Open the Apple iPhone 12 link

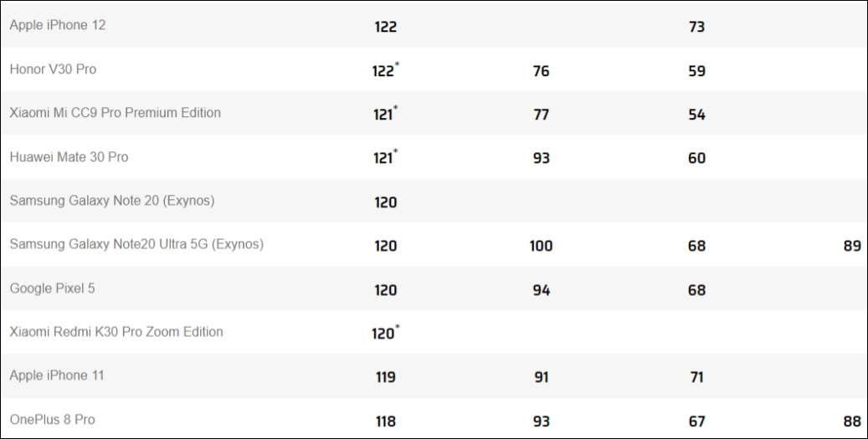[x=58, y=25]
